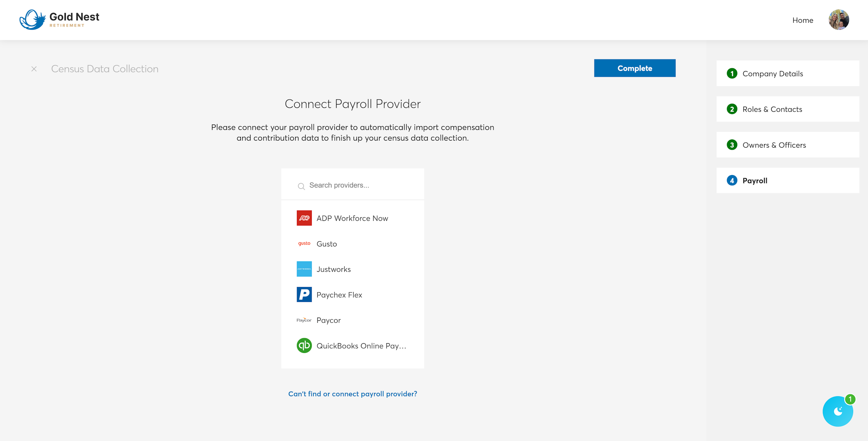Click the Gold Nest Retirement logo
Viewport: 868px width, 441px height.
click(59, 20)
